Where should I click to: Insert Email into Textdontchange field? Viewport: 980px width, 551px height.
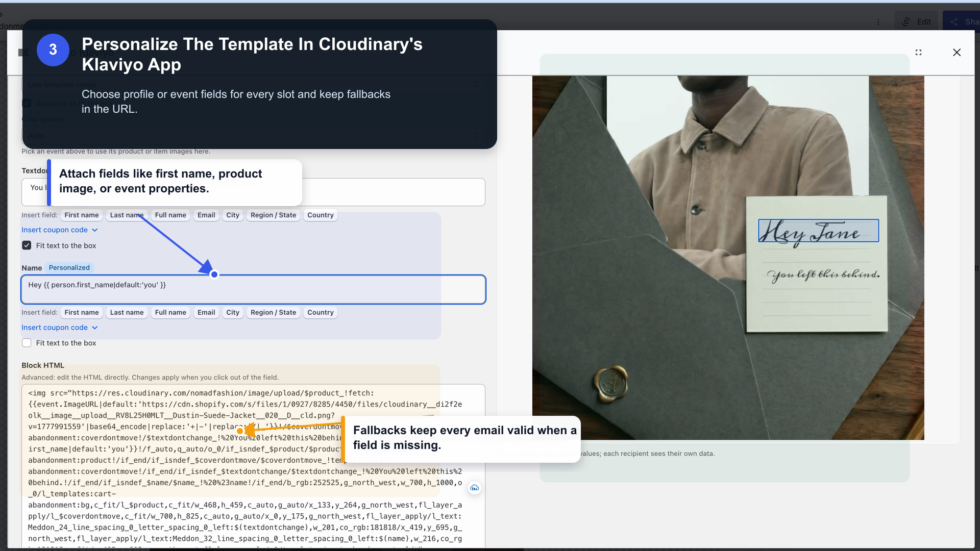(x=206, y=215)
